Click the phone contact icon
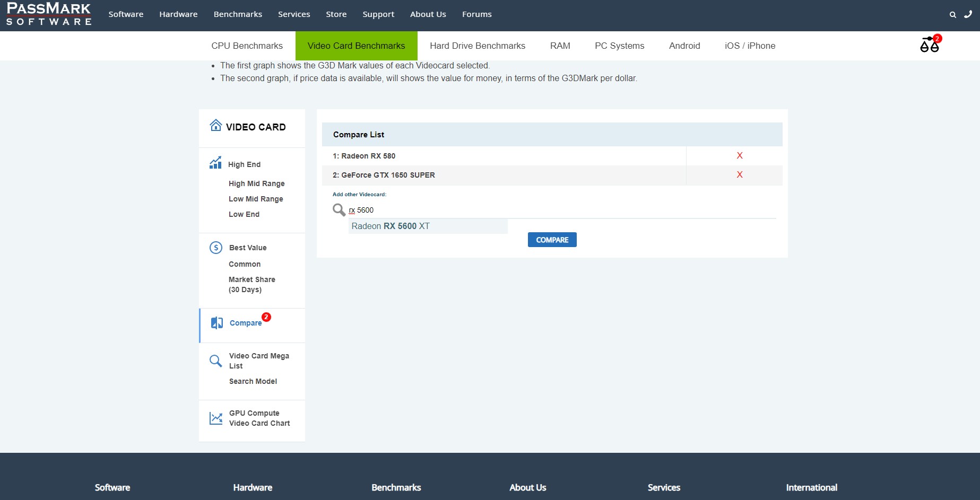Image resolution: width=980 pixels, height=500 pixels. point(968,14)
